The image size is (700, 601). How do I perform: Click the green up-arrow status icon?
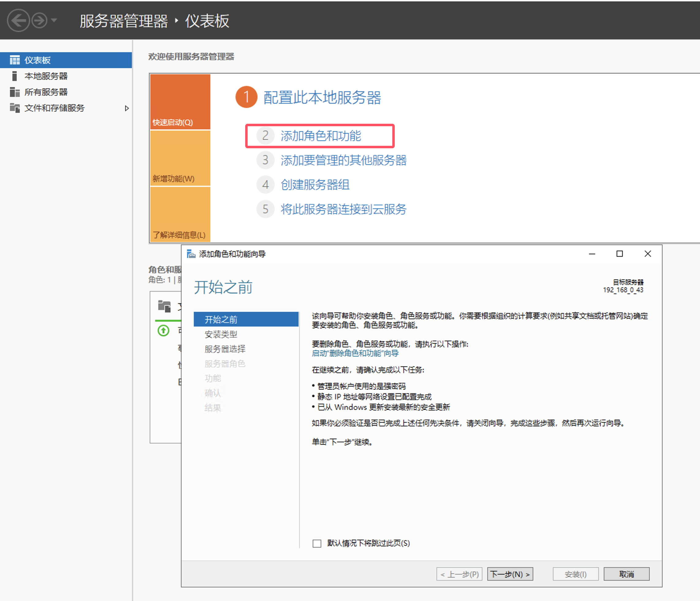coord(164,330)
